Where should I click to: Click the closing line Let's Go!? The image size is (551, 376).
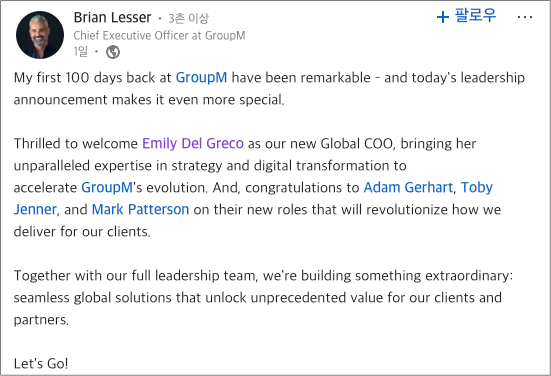coord(41,363)
